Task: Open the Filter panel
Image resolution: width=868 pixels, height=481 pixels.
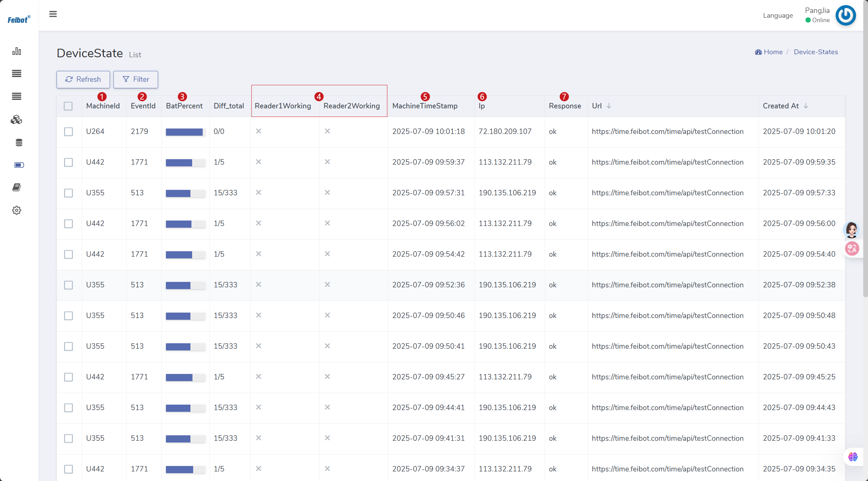Action: pos(136,79)
